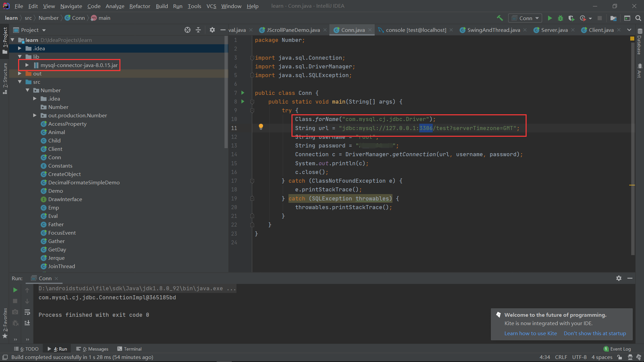The width and height of the screenshot is (644, 362).
Task: Open the Event Log button
Action: pos(617,349)
